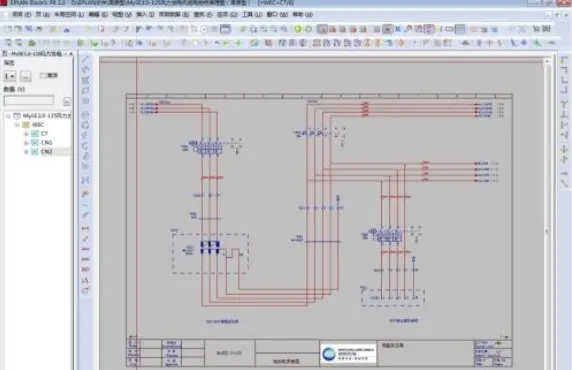Select the line tool in the left drawing toolbar
572x370 pixels.
point(85,59)
